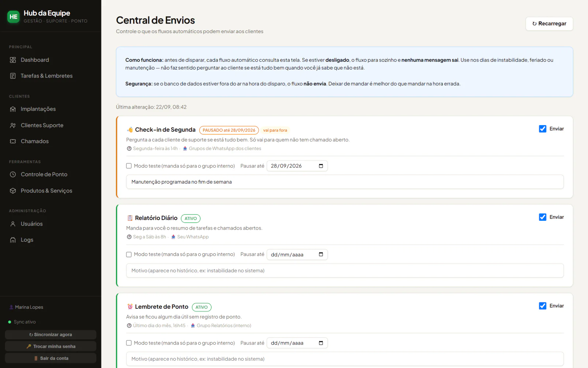588x368 pixels.
Task: Navigate to Clientes Suporte
Action: (51, 125)
